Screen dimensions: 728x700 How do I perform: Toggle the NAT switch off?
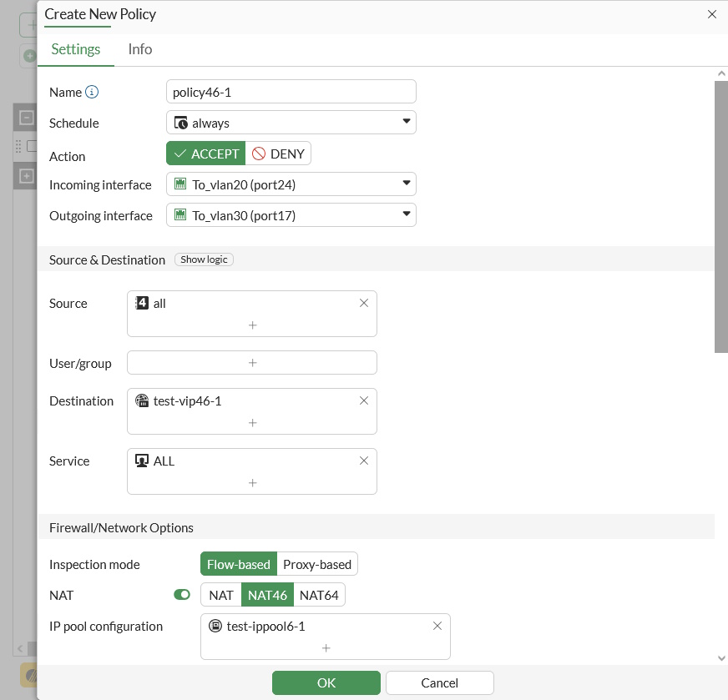pos(182,595)
